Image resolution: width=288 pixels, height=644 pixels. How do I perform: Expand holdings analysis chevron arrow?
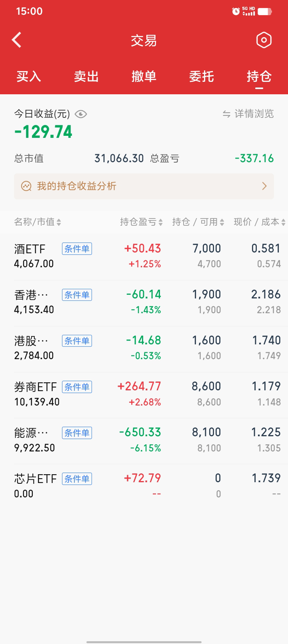point(264,186)
